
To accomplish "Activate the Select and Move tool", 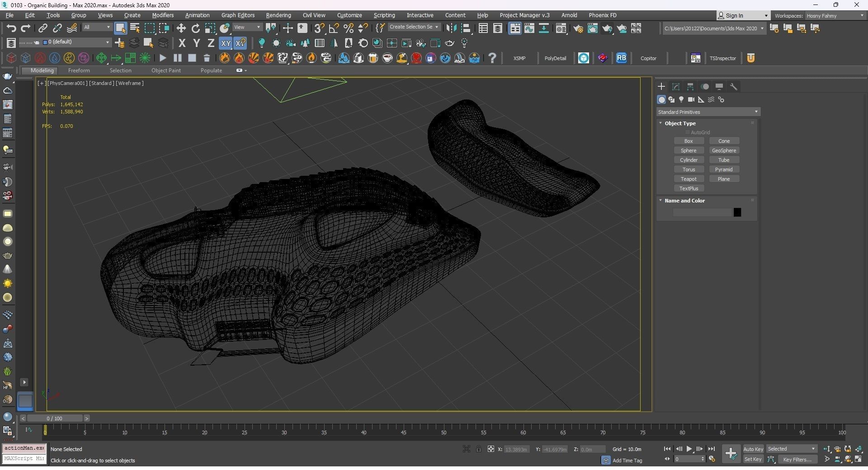I will (181, 28).
